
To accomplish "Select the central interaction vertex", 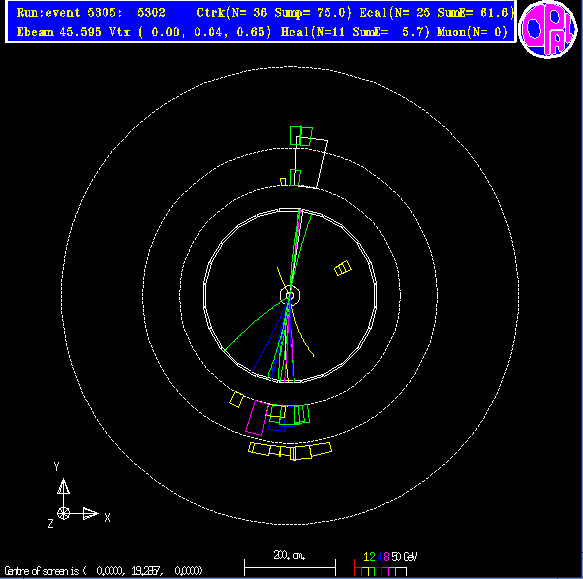I will [290, 296].
